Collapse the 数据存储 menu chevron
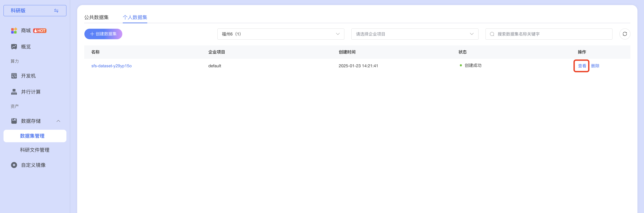This screenshot has width=644, height=213. (58, 121)
